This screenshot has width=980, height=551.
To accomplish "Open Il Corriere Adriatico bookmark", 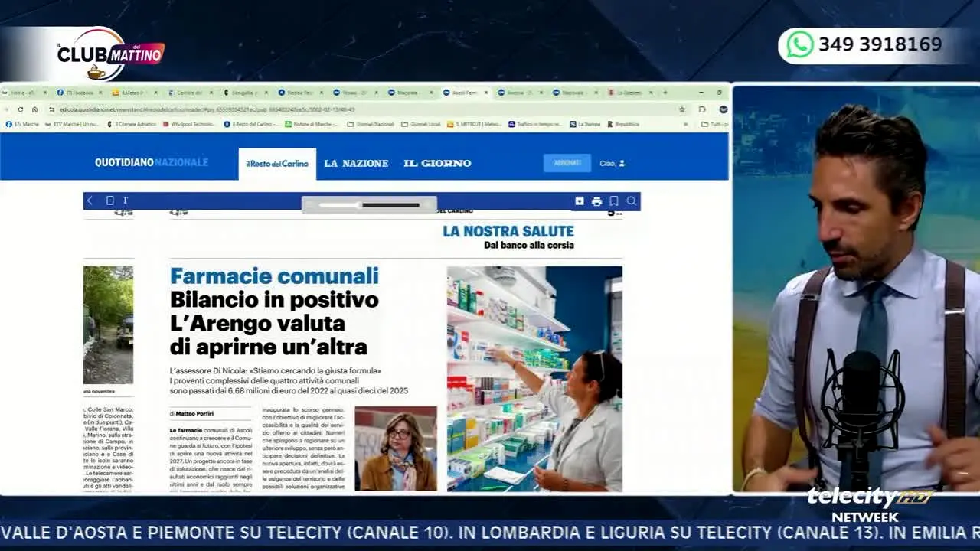I will click(x=130, y=124).
